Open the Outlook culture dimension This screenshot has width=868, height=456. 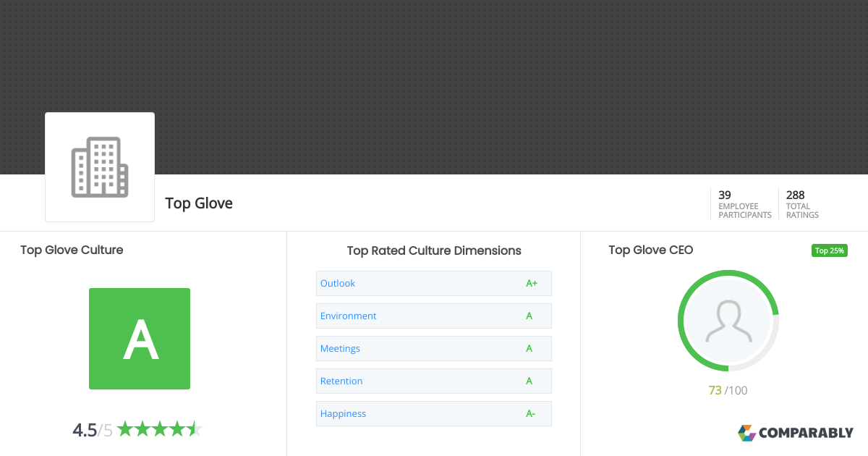(x=337, y=283)
